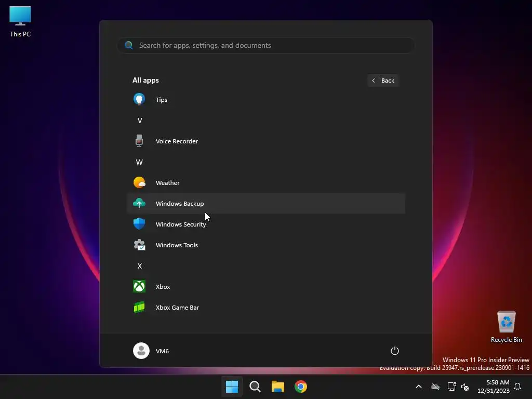Open the clock and date flyout
The height and width of the screenshot is (399, 532).
[x=494, y=387]
